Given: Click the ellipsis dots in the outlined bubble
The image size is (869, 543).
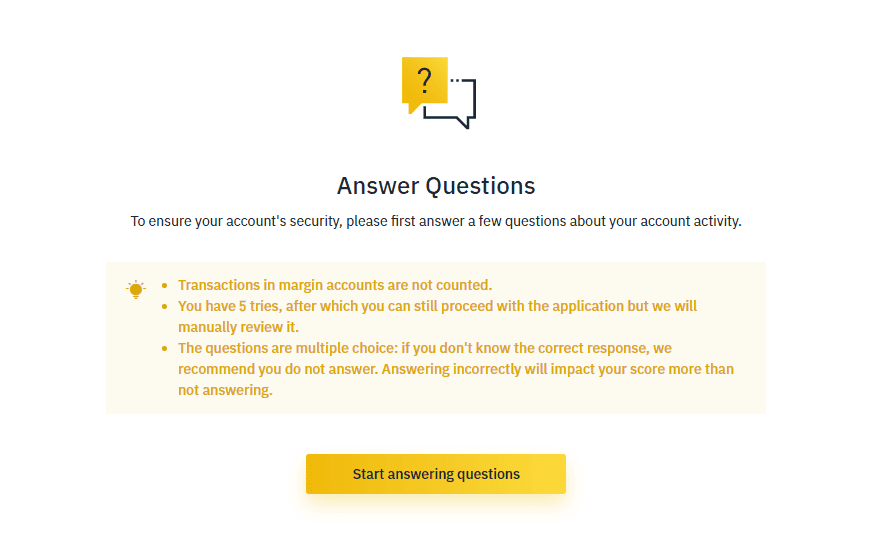Looking at the screenshot, I should [456, 81].
